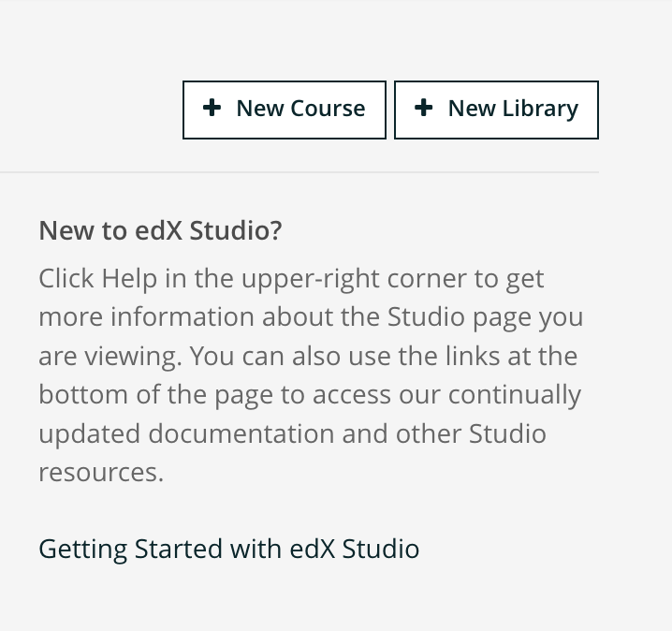This screenshot has height=631, width=672.
Task: Click "edX Studio" in the Getting Started link
Action: pyautogui.click(x=355, y=549)
